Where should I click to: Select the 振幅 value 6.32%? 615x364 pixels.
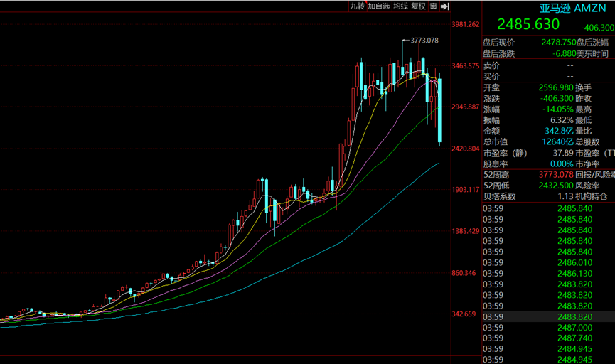point(562,120)
